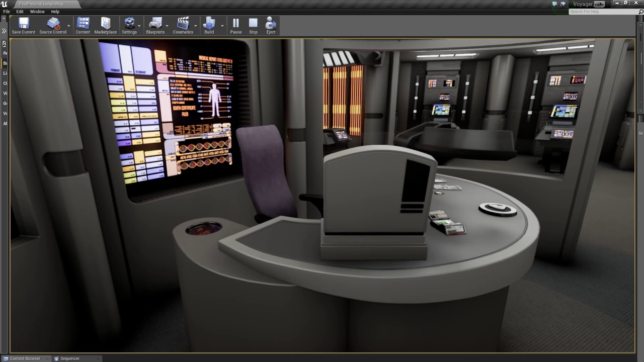Open the Content browser toolbar icon
The width and height of the screenshot is (644, 362).
pyautogui.click(x=83, y=26)
